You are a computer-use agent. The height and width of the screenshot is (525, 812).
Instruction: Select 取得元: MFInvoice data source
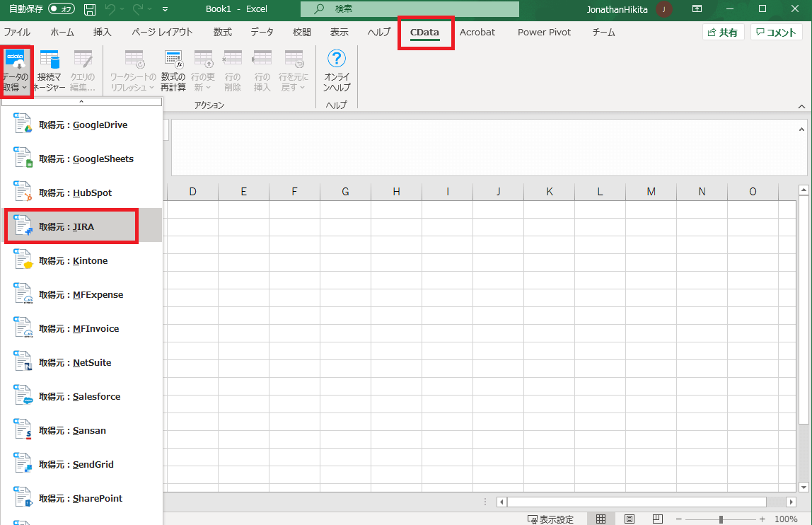(x=82, y=328)
